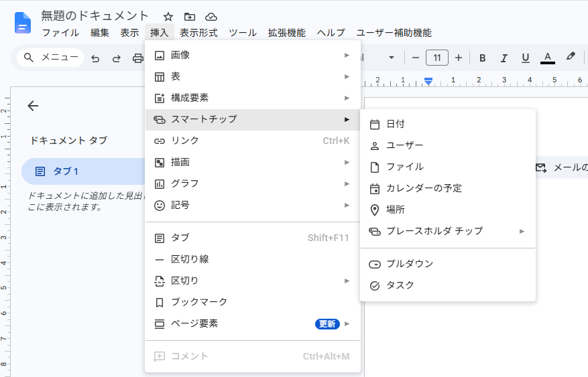588x377 pixels.
Task: Expand the 画像 submenu
Action: coord(253,55)
